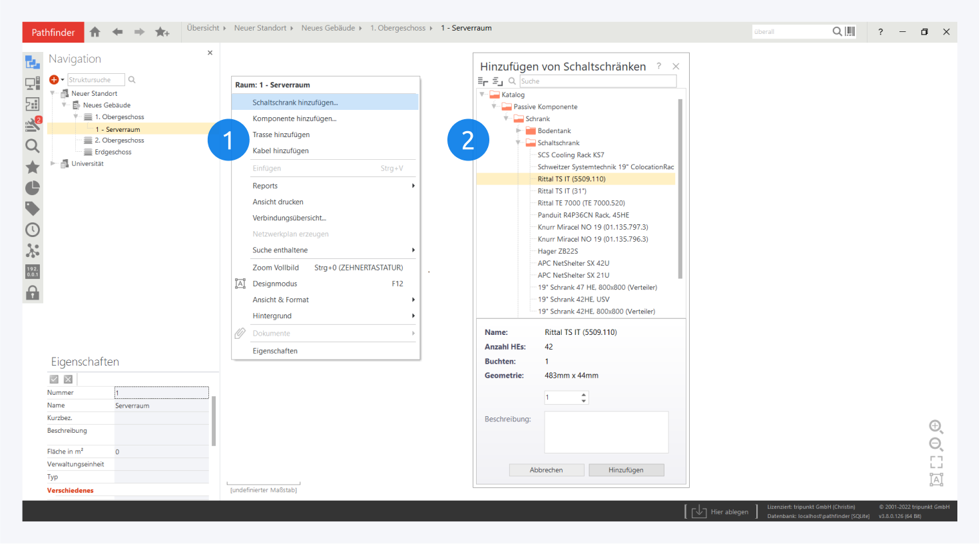Discard property edits with the X button

68,380
